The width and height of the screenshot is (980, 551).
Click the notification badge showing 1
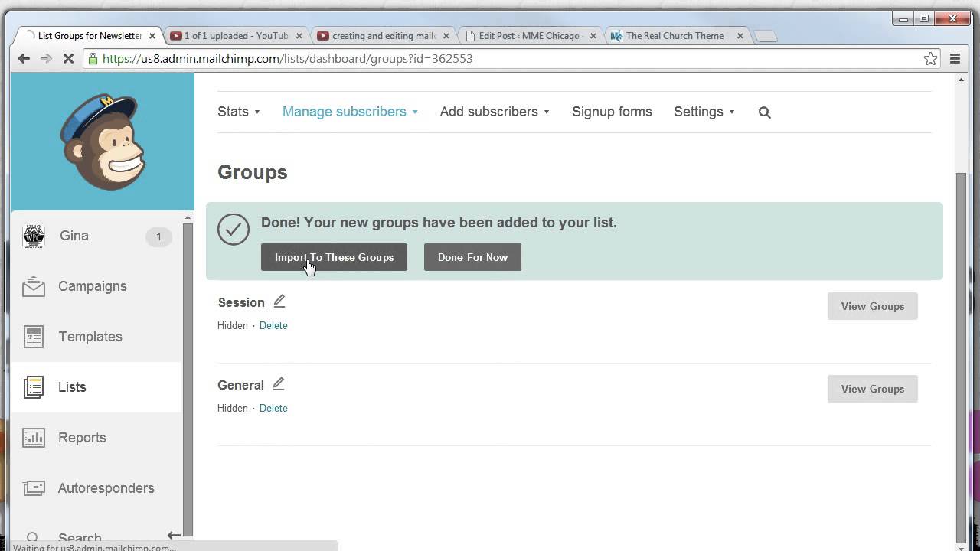[158, 236]
